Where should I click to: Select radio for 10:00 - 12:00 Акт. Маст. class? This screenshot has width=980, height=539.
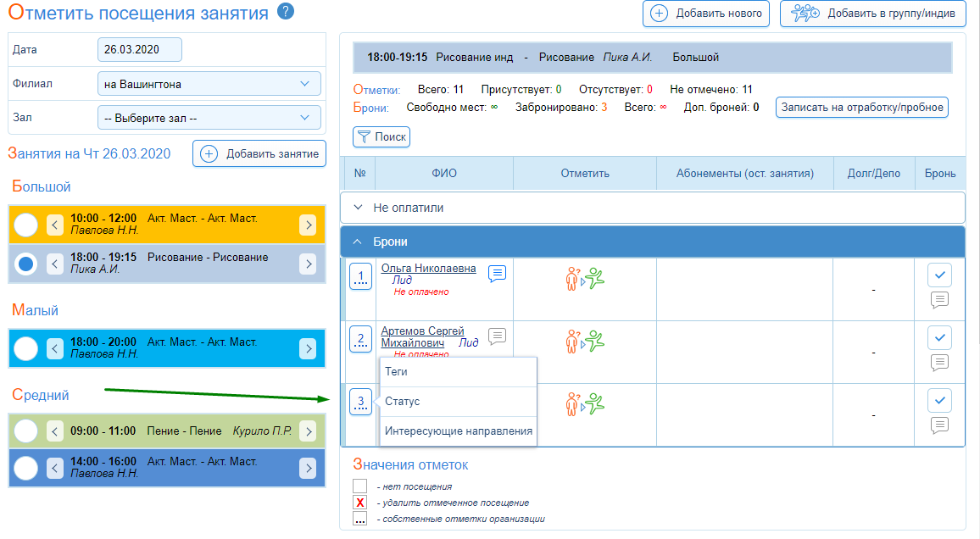point(26,225)
